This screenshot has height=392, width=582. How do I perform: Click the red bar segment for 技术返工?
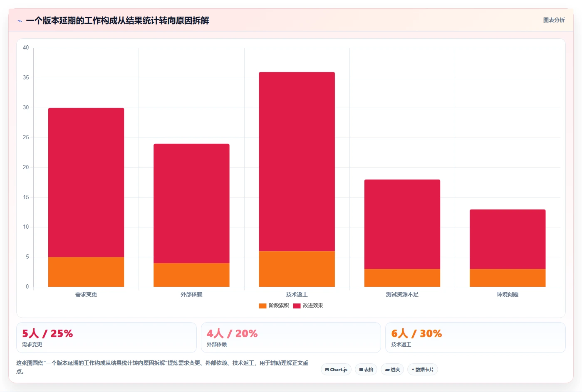[297, 162]
